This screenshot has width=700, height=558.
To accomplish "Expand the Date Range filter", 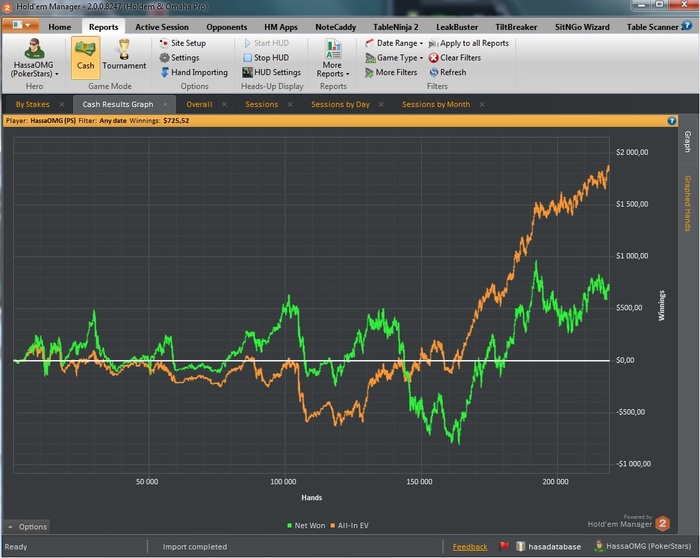I will (x=399, y=43).
